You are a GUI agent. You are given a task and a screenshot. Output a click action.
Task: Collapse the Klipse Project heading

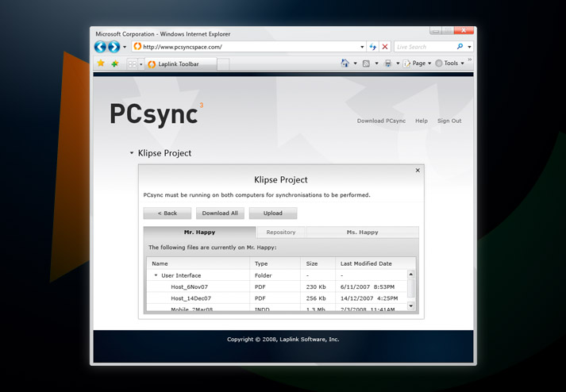132,153
